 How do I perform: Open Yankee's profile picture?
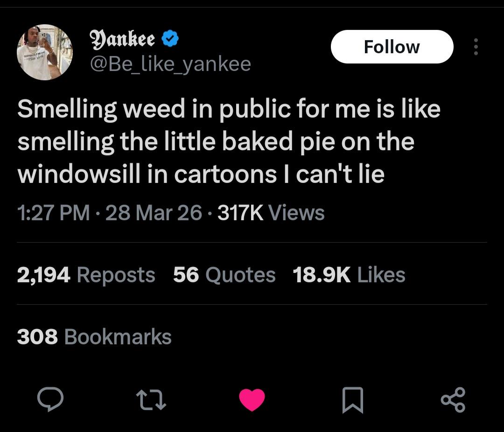[45, 52]
